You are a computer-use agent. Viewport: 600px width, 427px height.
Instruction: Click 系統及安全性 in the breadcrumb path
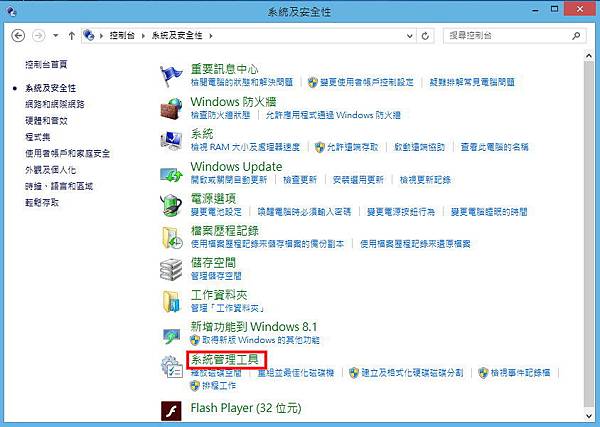[177, 36]
